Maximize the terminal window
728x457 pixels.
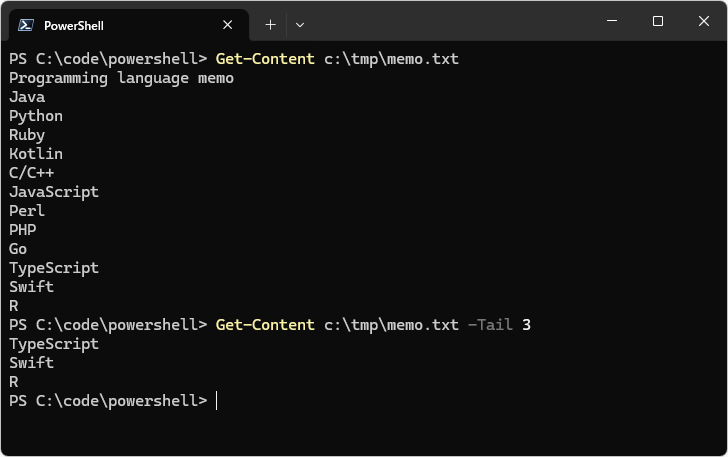pos(657,21)
